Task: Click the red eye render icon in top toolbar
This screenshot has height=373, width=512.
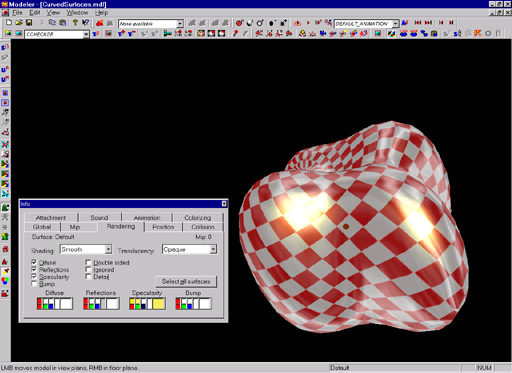Action: coord(239,23)
